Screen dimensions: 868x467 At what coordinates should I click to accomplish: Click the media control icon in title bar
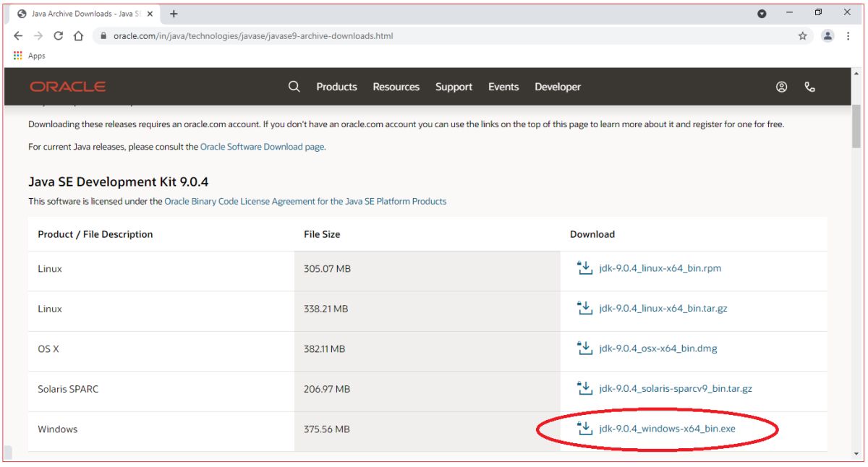762,14
